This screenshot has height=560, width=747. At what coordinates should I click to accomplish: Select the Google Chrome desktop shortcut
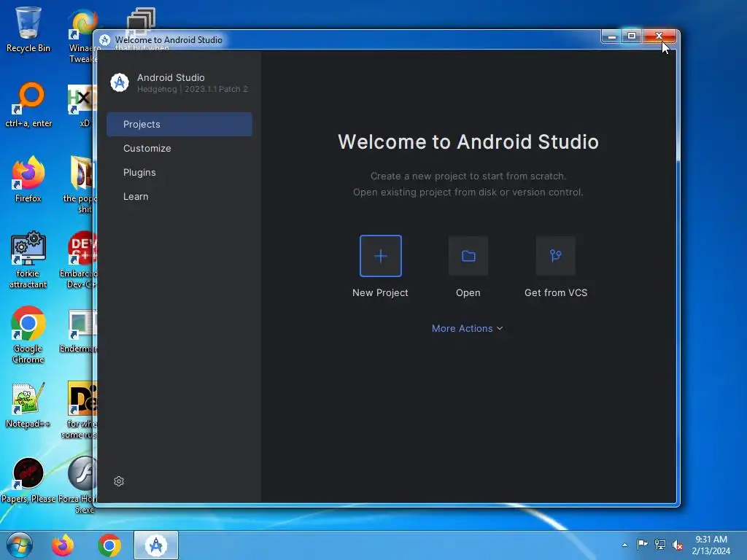(x=28, y=335)
